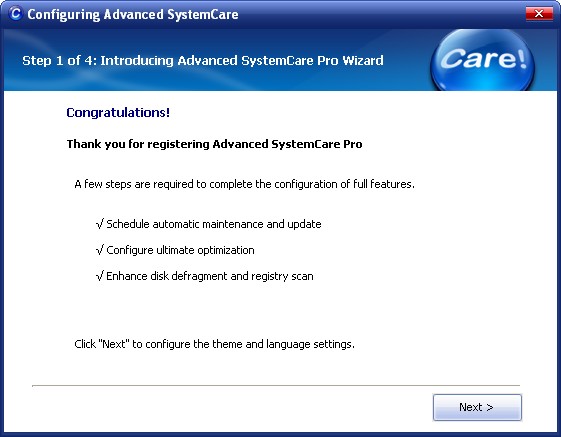Click the theme and language settings instruction
561x437 pixels.
(214, 344)
